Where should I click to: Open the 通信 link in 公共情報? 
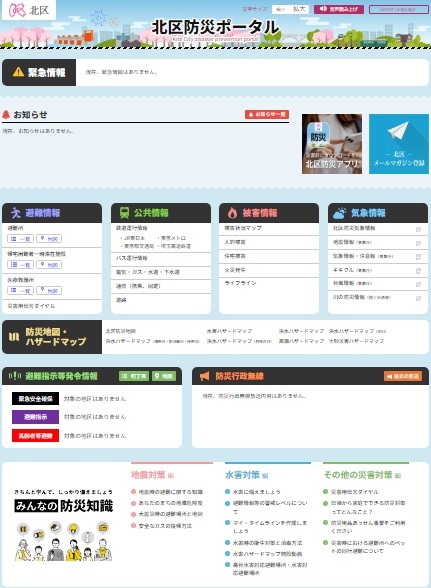click(x=138, y=286)
